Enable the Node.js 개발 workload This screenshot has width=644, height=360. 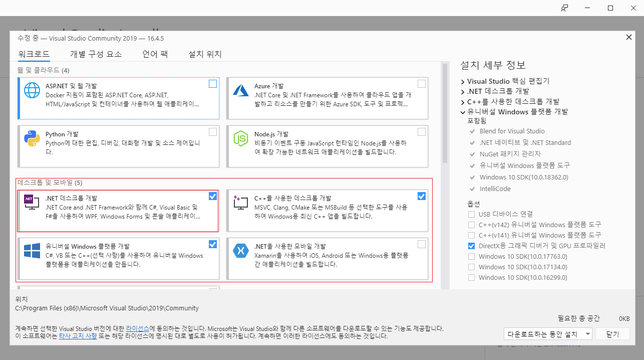pyautogui.click(x=422, y=132)
